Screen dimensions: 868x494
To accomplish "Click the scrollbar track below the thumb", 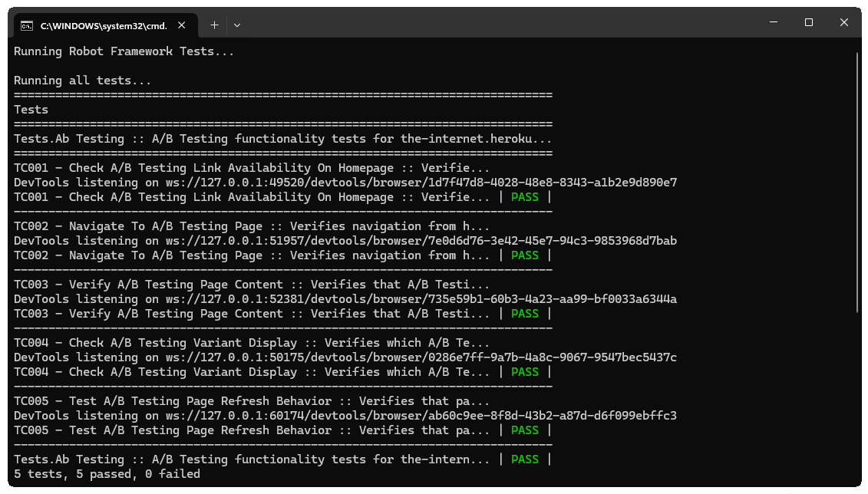I will pyautogui.click(x=857, y=399).
